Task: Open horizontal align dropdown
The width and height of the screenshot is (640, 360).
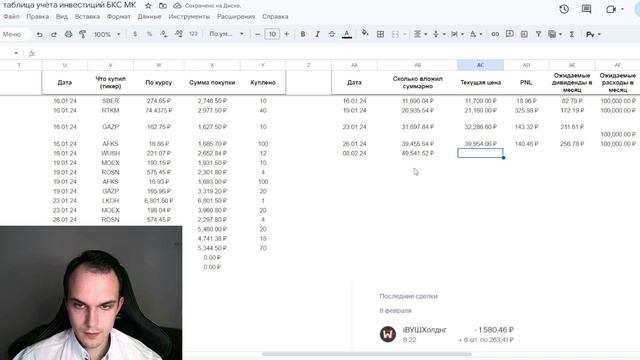Action: point(420,35)
